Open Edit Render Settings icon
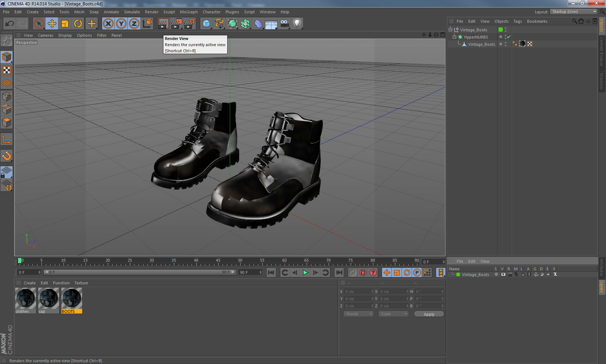Screen dimensions: 606x364 coord(189,24)
